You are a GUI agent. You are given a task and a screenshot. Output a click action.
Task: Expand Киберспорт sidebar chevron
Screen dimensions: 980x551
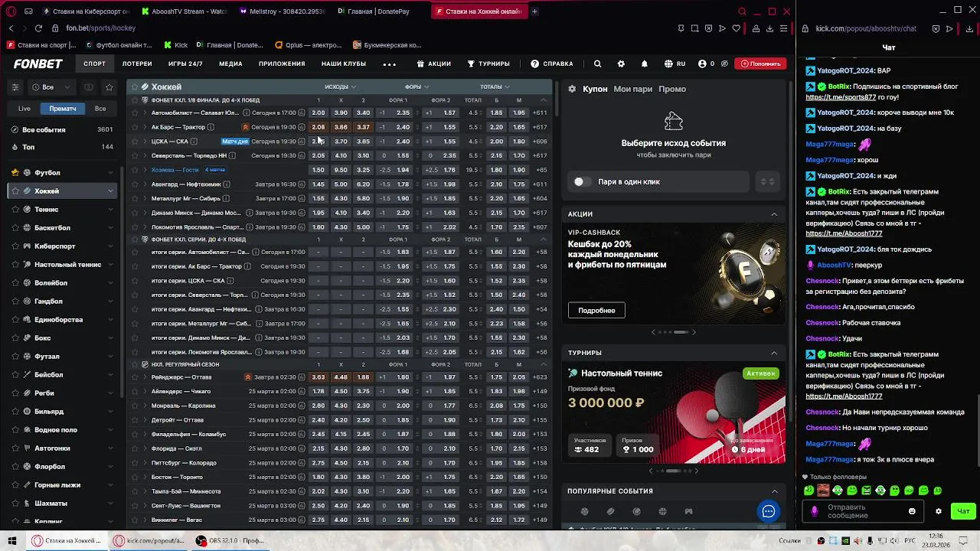(x=110, y=246)
